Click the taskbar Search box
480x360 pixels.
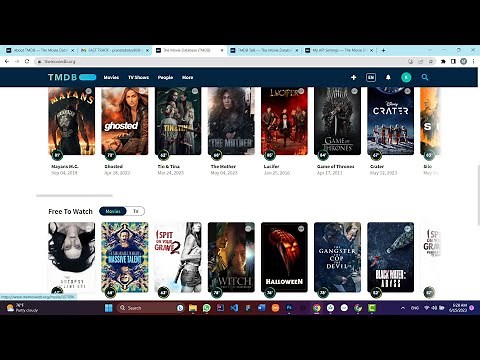pyautogui.click(x=147, y=308)
